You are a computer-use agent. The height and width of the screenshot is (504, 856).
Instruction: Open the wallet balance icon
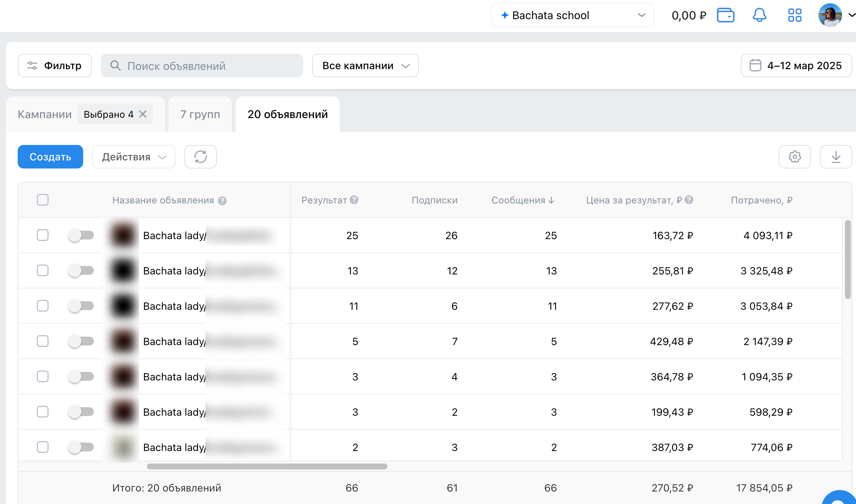point(725,15)
